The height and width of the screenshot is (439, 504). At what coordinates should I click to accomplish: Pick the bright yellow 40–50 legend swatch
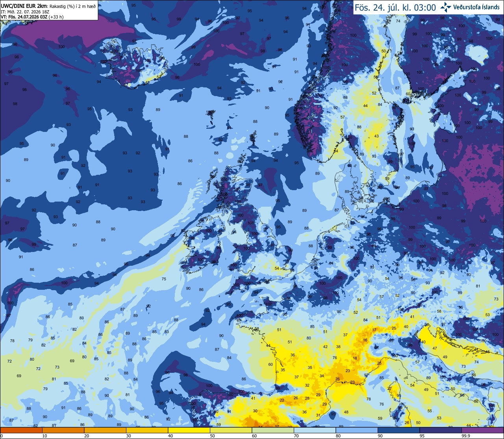click(x=189, y=430)
